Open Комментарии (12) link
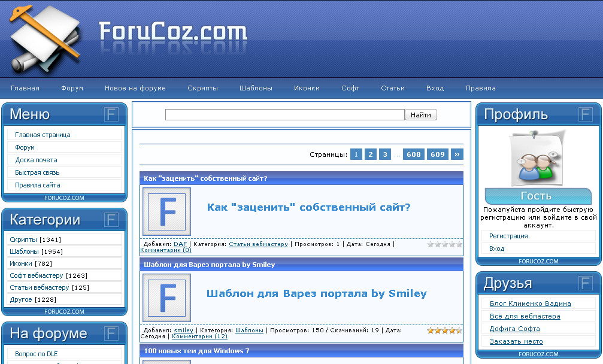Screen dimensions: 603x364 (x=199, y=336)
